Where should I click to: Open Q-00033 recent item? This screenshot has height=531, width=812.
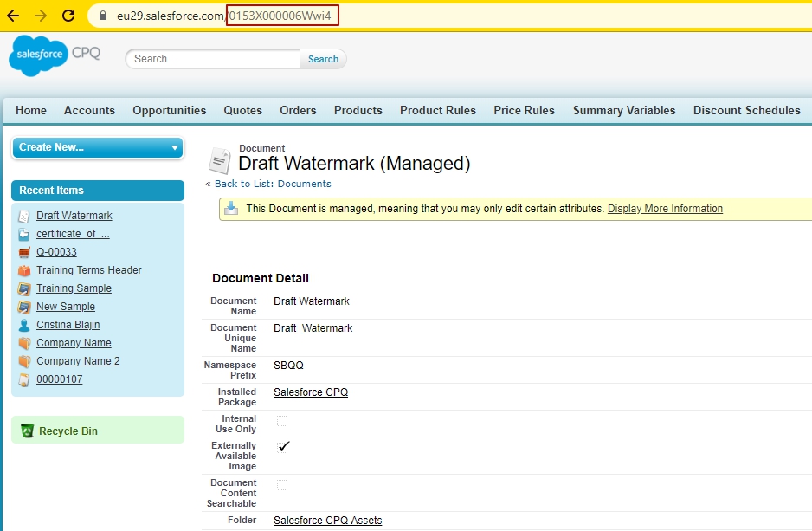pos(56,252)
